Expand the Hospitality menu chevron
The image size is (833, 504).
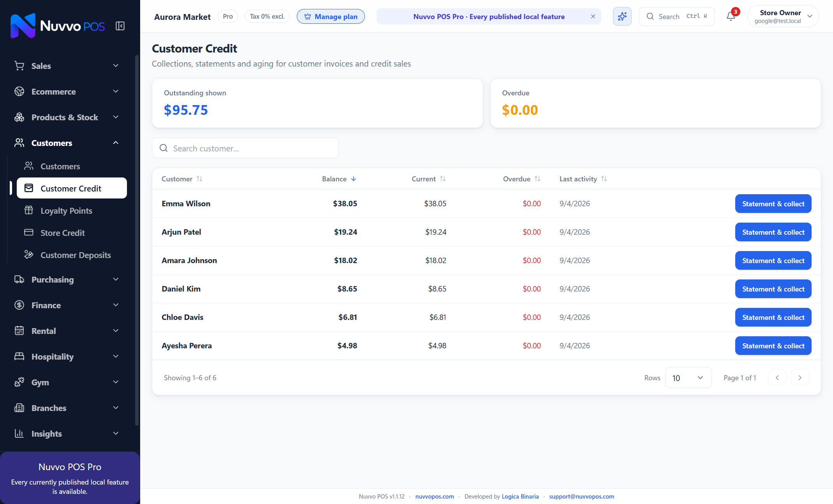(116, 356)
